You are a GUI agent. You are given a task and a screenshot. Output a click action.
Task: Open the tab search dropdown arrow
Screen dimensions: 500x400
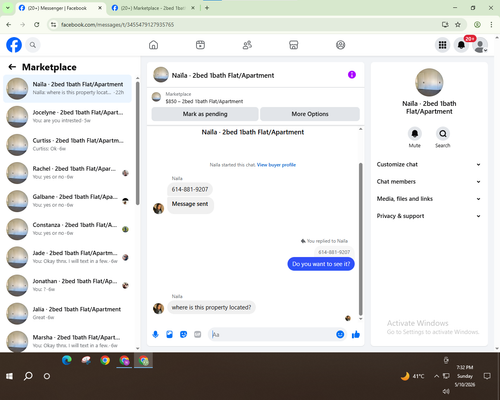(7, 8)
